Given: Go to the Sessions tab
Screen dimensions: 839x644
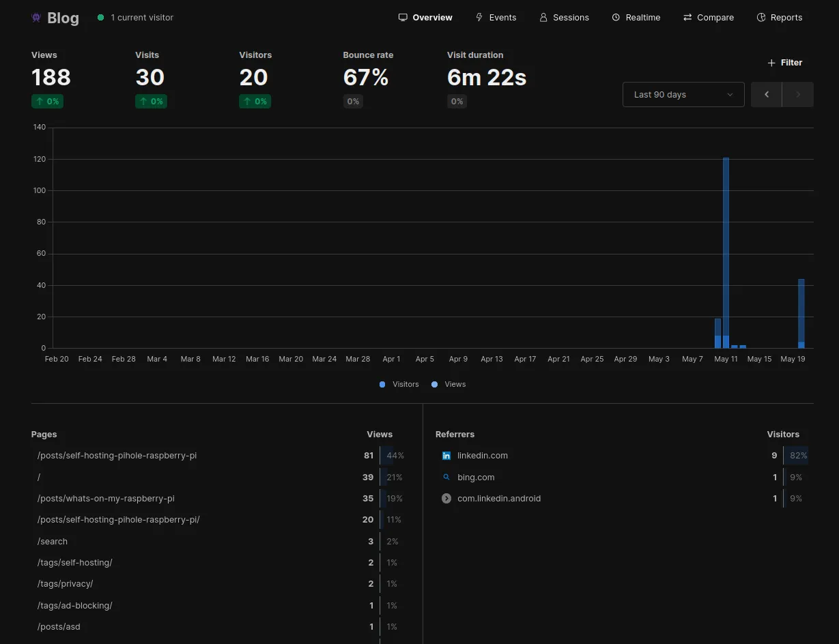Looking at the screenshot, I should tap(564, 18).
